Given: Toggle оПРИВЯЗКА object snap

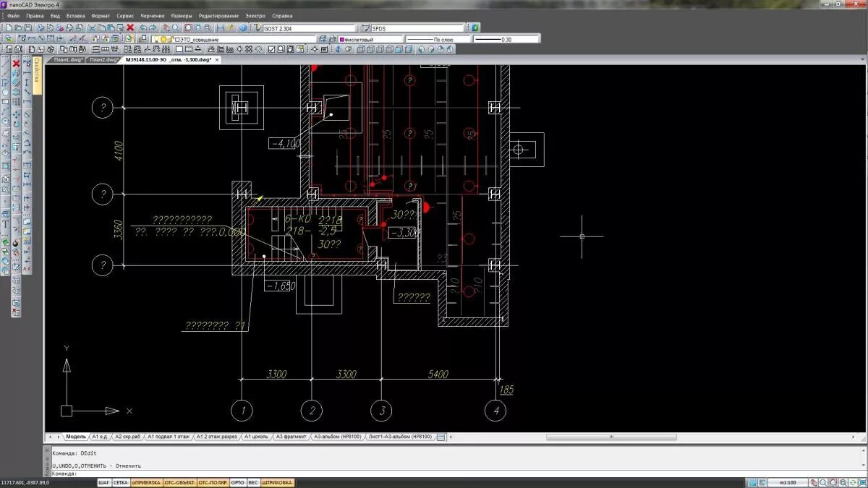Looking at the screenshot, I should point(146,482).
